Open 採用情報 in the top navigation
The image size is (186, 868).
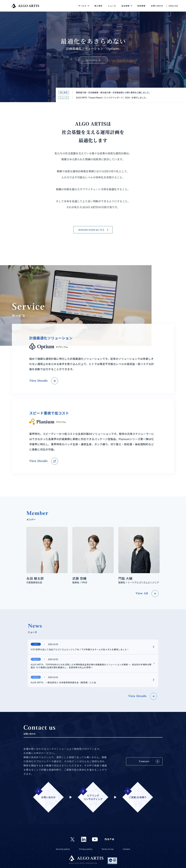pyautogui.click(x=141, y=6)
